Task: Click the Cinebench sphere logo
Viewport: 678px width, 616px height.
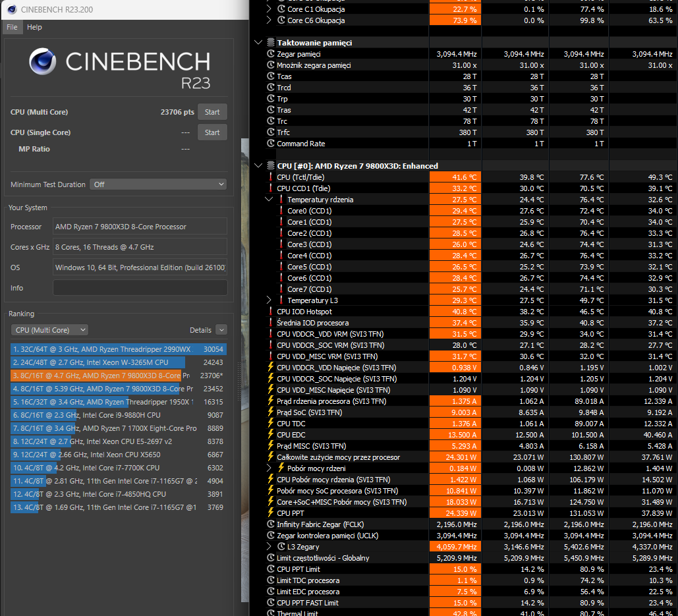Action: pyautogui.click(x=43, y=62)
